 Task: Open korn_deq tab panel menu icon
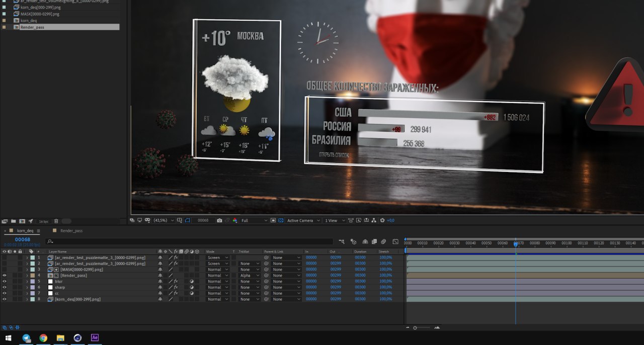[38, 231]
